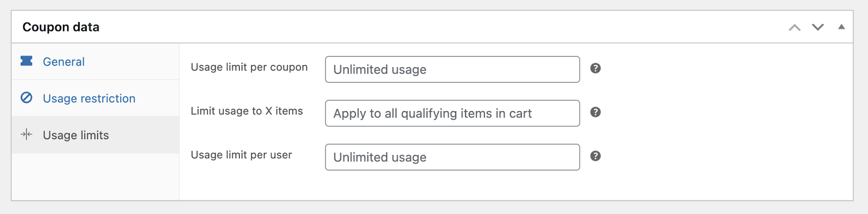Click the Usage limit per coupon label
Image resolution: width=868 pixels, height=214 pixels.
[249, 67]
